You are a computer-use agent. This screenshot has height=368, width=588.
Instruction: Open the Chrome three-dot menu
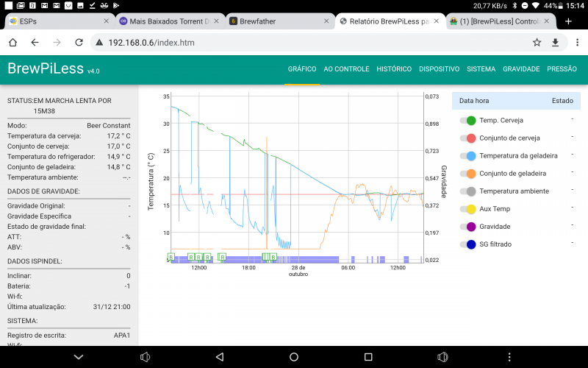pos(578,43)
